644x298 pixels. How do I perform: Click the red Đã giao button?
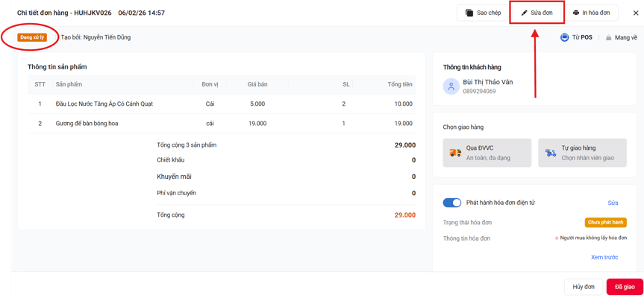[x=625, y=287]
